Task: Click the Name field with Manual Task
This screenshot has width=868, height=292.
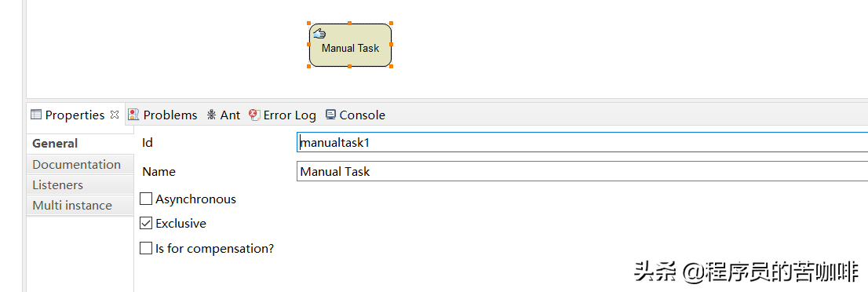Action: 582,171
